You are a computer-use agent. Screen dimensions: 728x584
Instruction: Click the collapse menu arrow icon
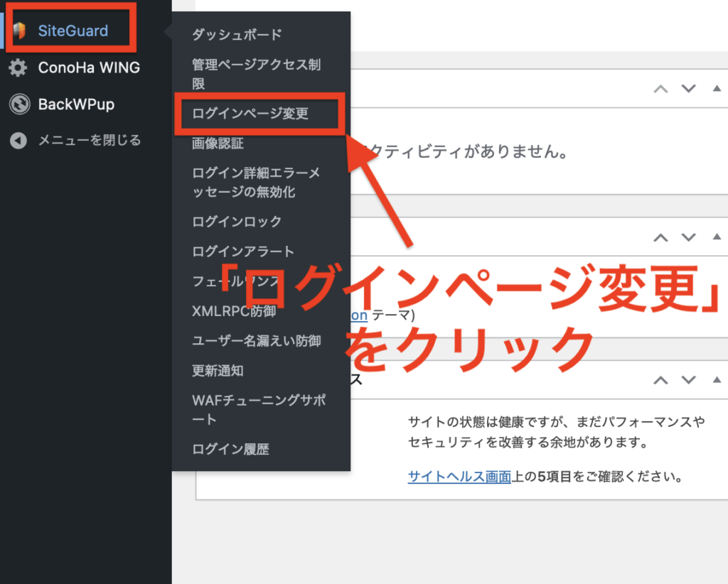pos(18,141)
